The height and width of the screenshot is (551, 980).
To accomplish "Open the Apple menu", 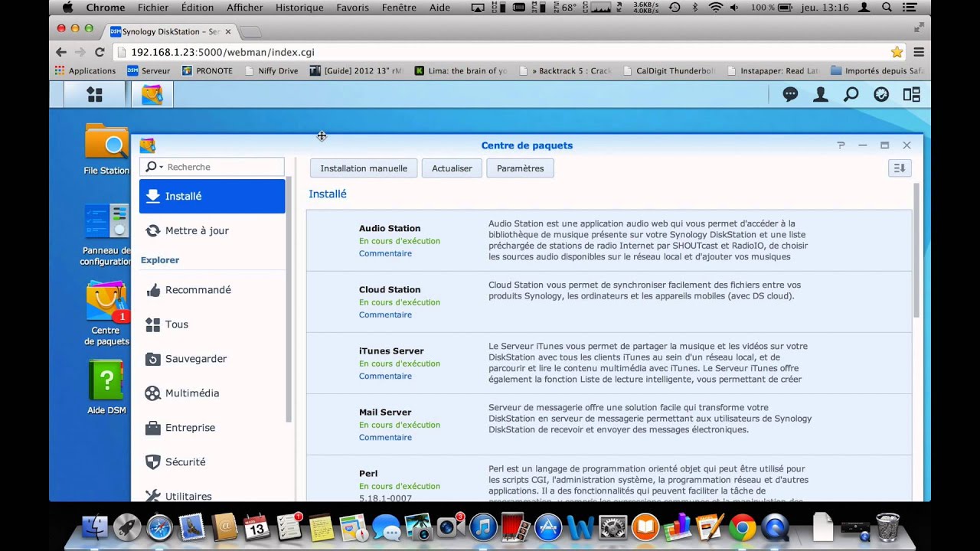I will tap(67, 8).
